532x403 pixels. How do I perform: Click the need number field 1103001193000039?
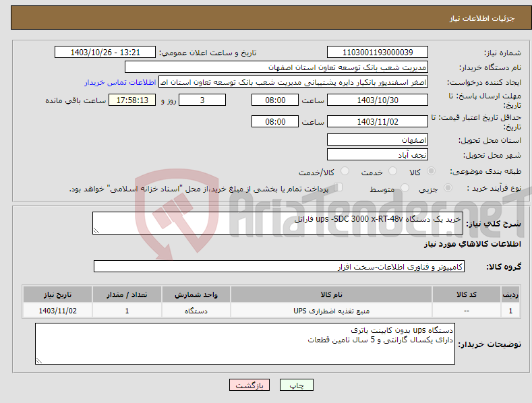pos(378,53)
